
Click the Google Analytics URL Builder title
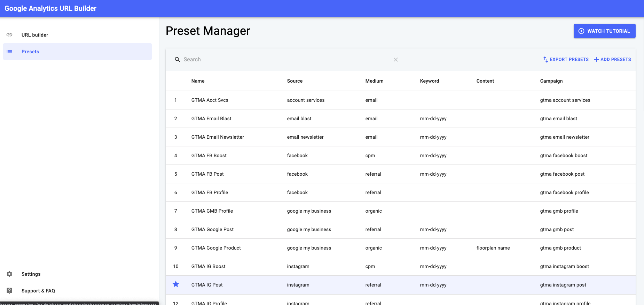50,8
